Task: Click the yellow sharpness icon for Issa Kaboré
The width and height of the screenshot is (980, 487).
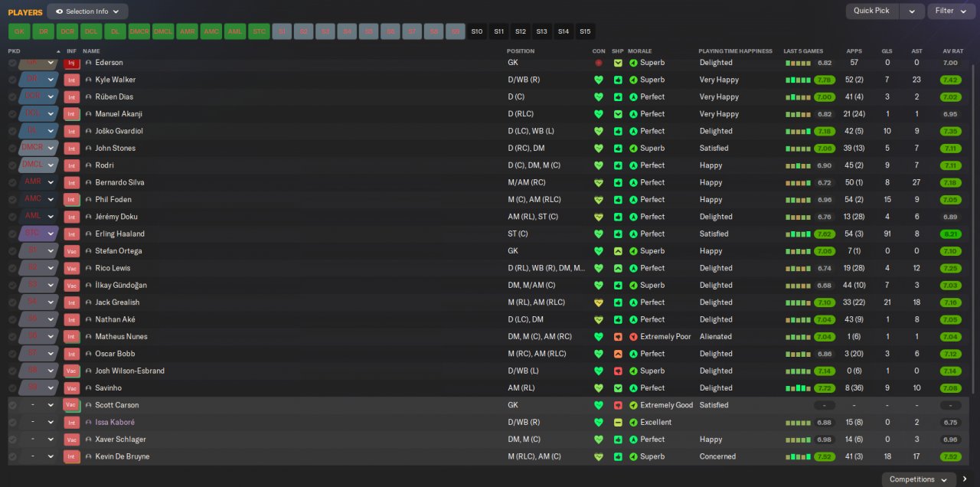Action: click(618, 423)
